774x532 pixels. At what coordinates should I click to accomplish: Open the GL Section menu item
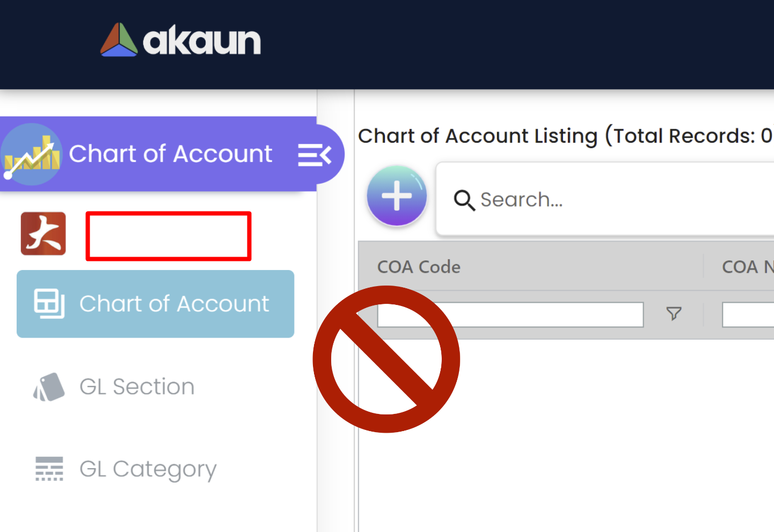tap(137, 387)
